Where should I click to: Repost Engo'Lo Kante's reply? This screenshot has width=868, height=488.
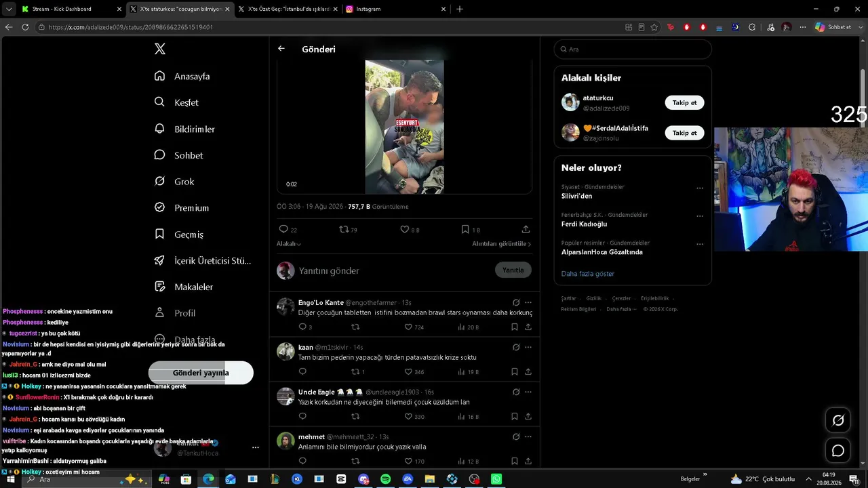click(355, 327)
